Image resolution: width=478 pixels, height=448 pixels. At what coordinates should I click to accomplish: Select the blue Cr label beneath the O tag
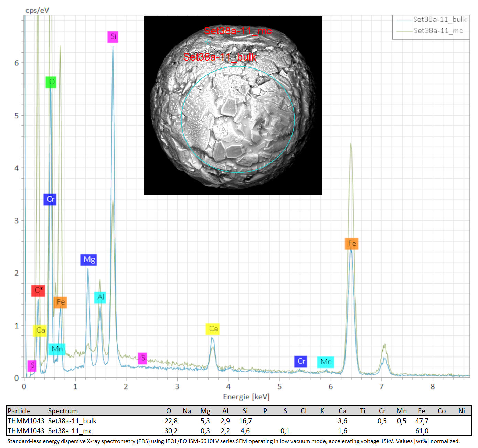pos(50,199)
